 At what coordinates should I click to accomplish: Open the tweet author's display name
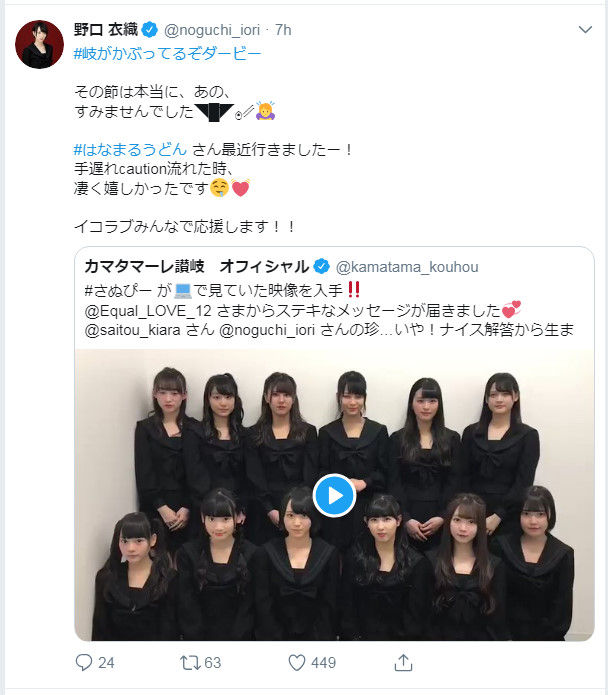[x=106, y=30]
